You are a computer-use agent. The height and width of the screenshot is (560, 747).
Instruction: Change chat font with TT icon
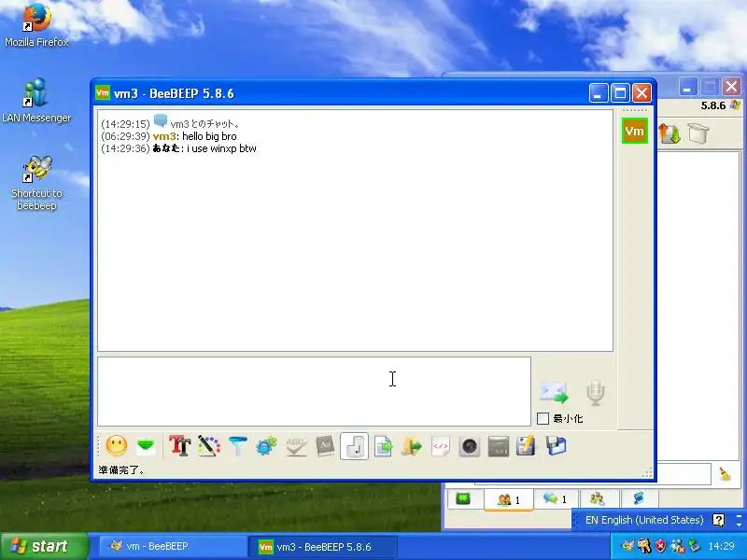179,446
